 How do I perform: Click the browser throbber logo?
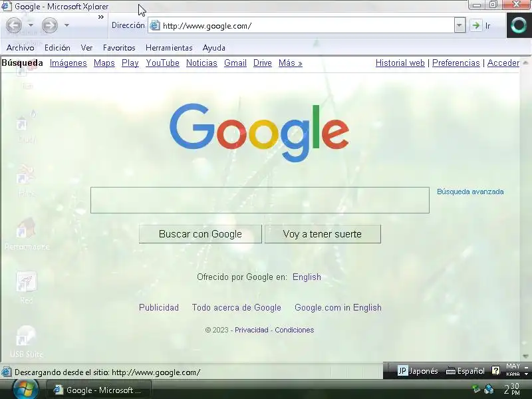click(519, 25)
